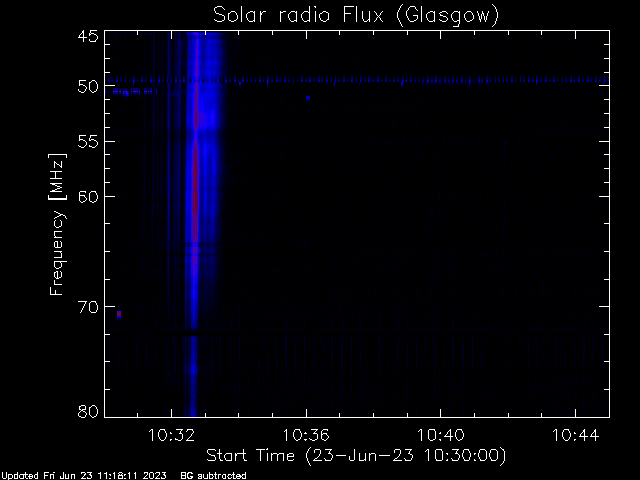Click the small blue spot near 10:36
The height and width of the screenshot is (480, 640).
pyautogui.click(x=308, y=98)
